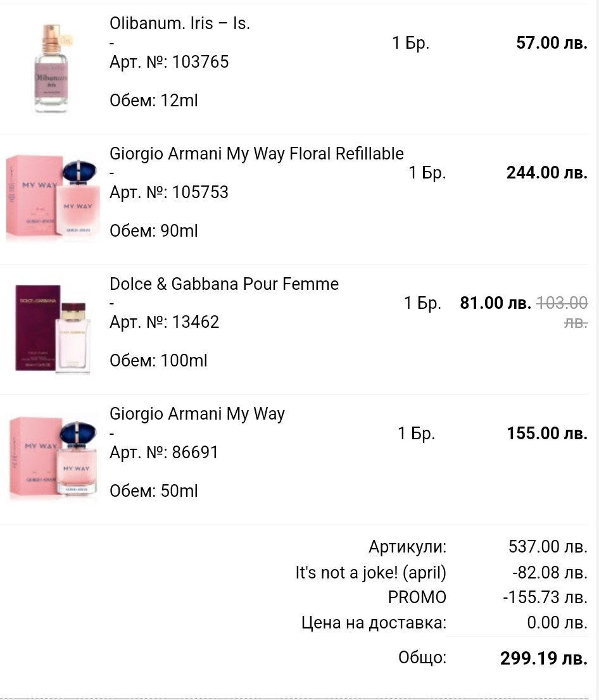Open the Olibanum. Iris – Is. product title
The image size is (599, 700).
pos(180,23)
